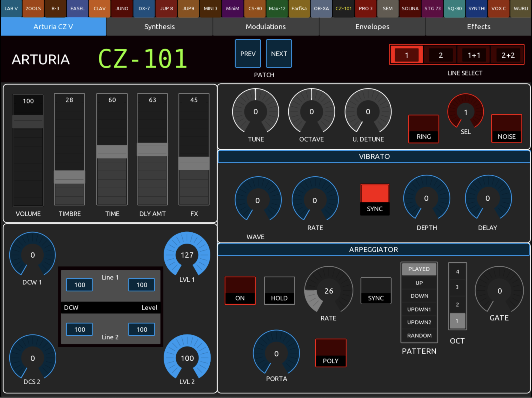Set arpeggiator octave to 4
This screenshot has width=532, height=398.
pos(457,272)
